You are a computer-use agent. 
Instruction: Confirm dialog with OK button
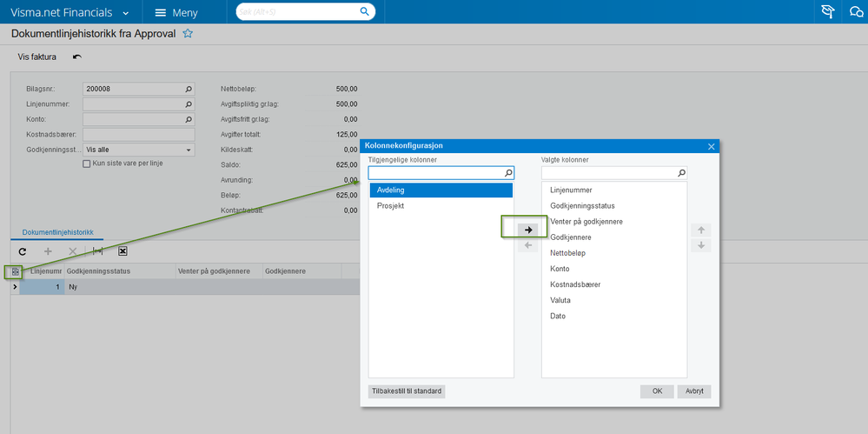pos(657,391)
